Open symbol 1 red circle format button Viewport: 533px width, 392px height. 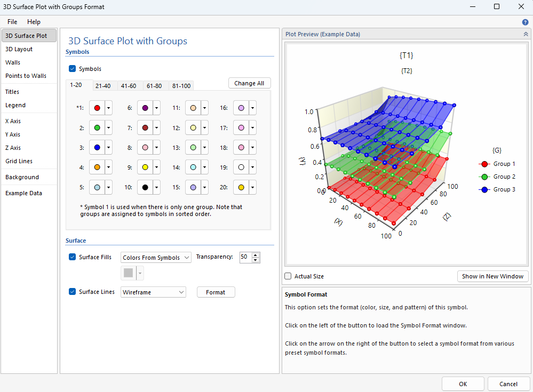pyautogui.click(x=97, y=108)
